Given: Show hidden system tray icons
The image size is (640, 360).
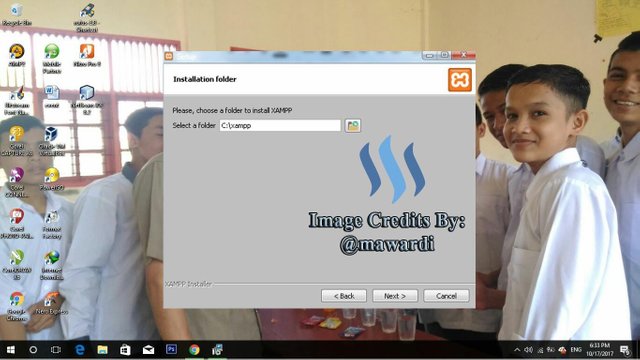Looking at the screenshot, I should coord(517,350).
